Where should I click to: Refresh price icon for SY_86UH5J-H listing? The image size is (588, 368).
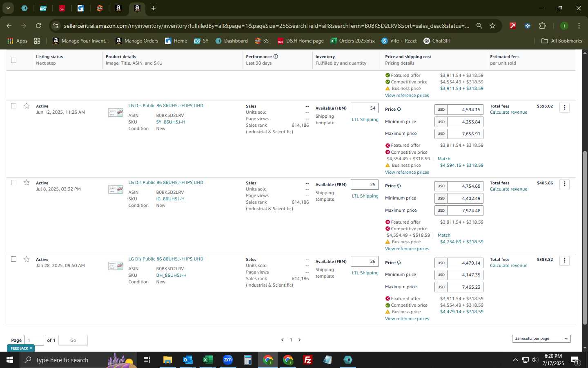coord(399,109)
